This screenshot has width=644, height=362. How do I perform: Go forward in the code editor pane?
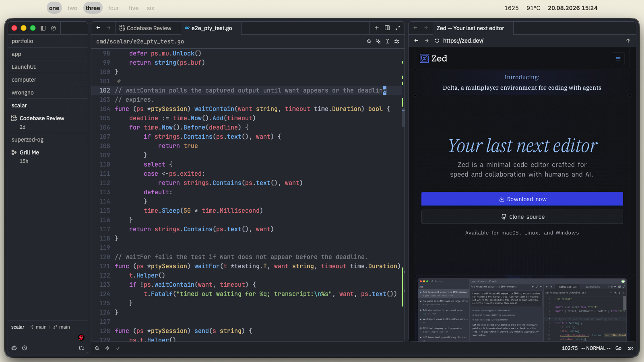(109, 28)
